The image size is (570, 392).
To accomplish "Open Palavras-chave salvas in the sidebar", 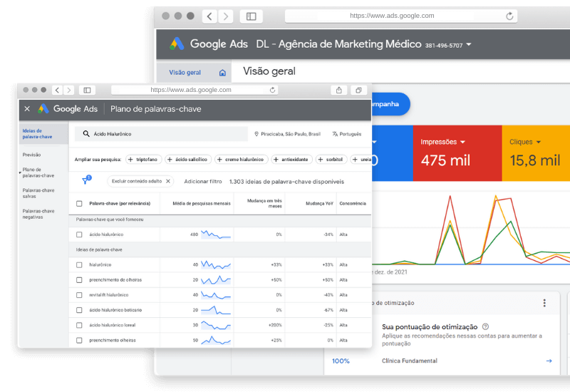I will pyautogui.click(x=38, y=193).
